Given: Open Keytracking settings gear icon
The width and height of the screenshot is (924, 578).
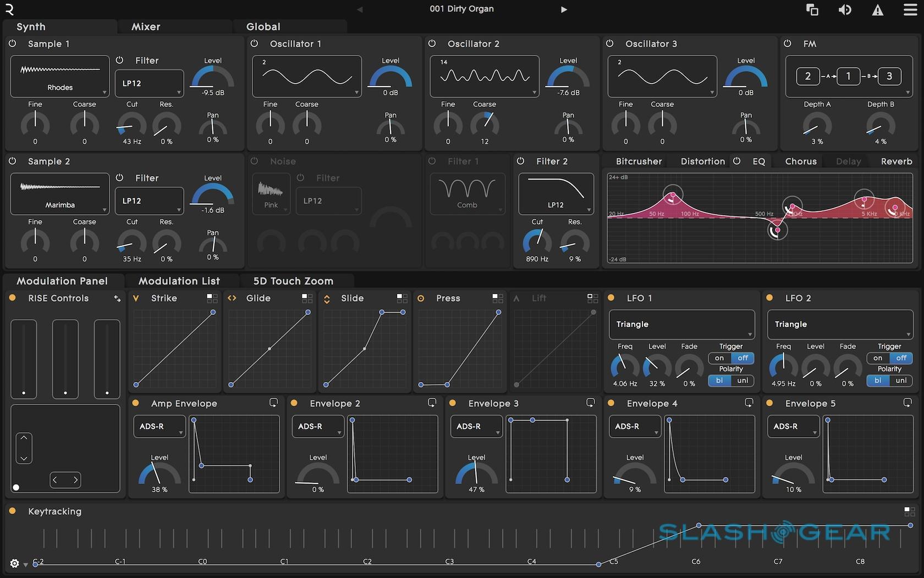Looking at the screenshot, I should [15, 564].
